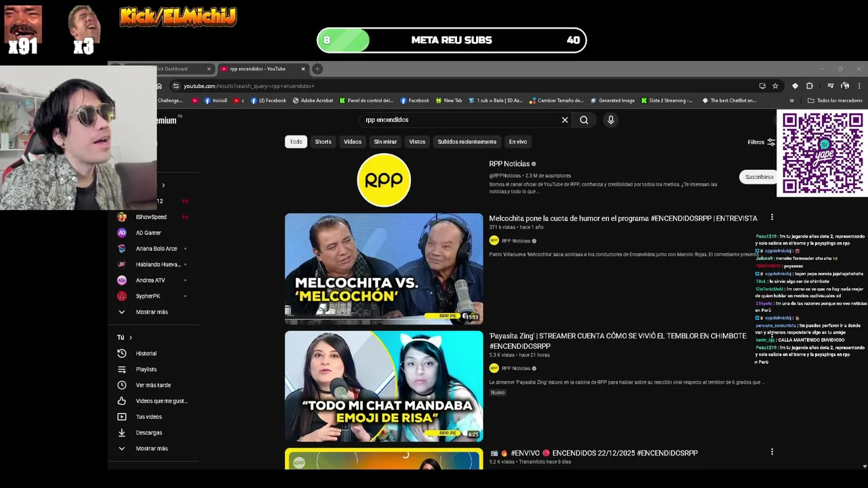Screen dimensions: 868x488
Task: Open ENVIVO ENCENDIDOS 22/12/2025 video title
Action: click(594, 453)
